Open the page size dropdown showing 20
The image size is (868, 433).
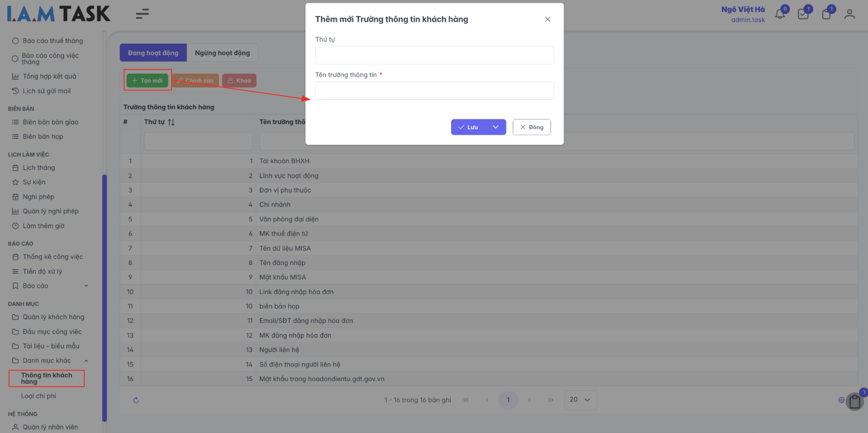pyautogui.click(x=580, y=400)
